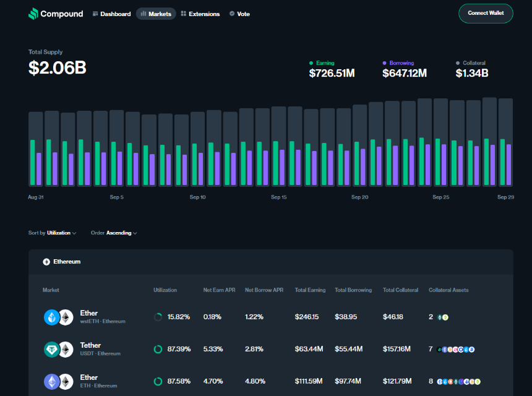This screenshot has width=532, height=396.
Task: Click the $647.12M borrowing value
Action: (405, 73)
